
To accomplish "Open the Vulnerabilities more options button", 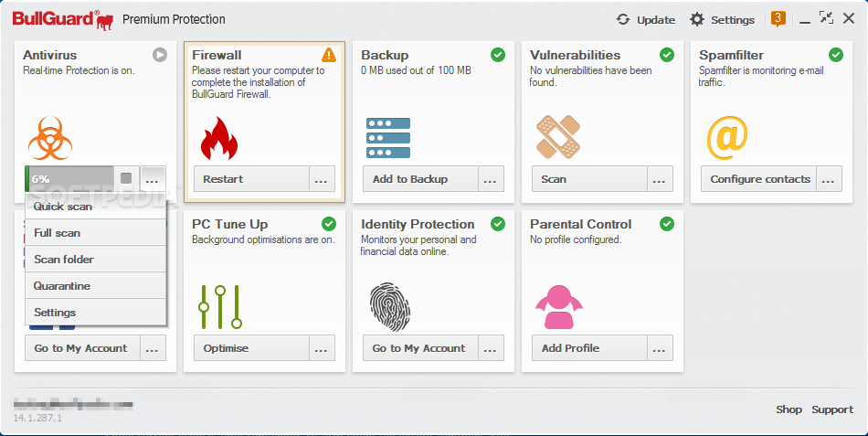I will 660,178.
